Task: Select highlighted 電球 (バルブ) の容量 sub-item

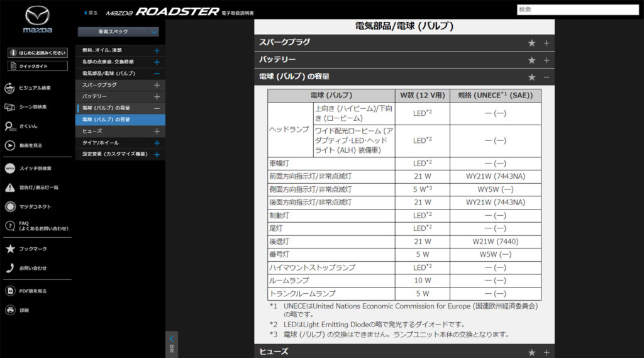Action: tap(121, 119)
